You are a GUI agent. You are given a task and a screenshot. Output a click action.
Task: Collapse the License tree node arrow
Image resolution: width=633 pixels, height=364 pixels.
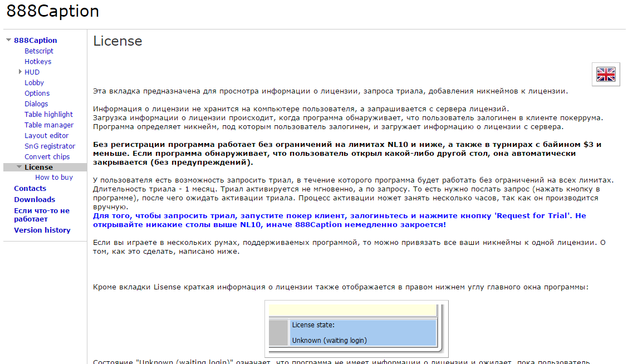(x=19, y=166)
